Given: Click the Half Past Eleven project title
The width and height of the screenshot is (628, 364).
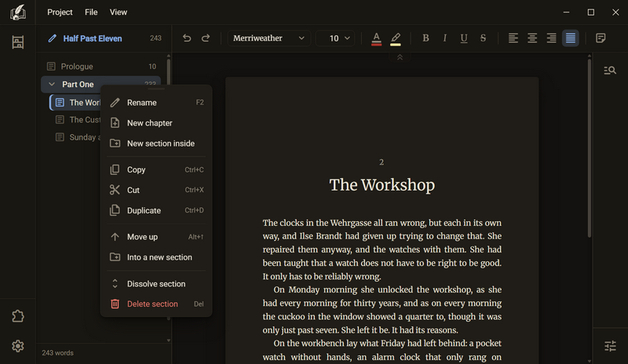Looking at the screenshot, I should [x=93, y=38].
